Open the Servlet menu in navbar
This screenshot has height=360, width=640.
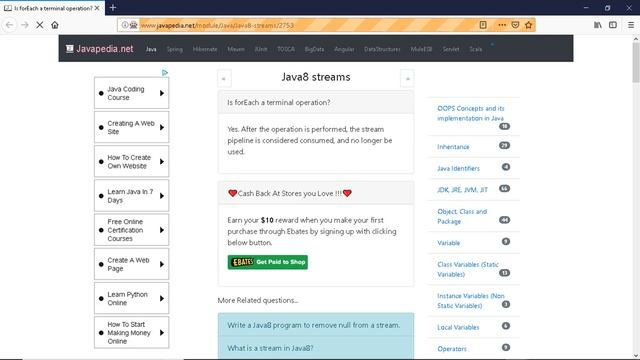451,49
